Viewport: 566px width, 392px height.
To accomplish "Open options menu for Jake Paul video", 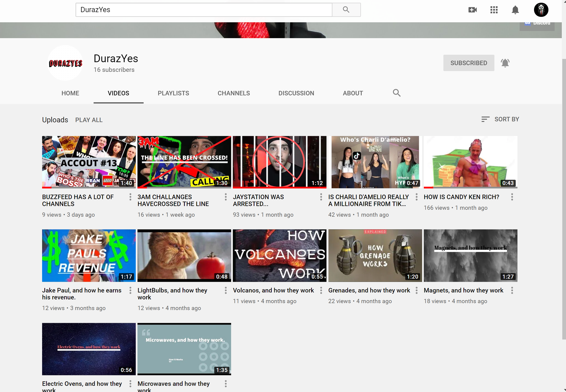I will point(130,290).
